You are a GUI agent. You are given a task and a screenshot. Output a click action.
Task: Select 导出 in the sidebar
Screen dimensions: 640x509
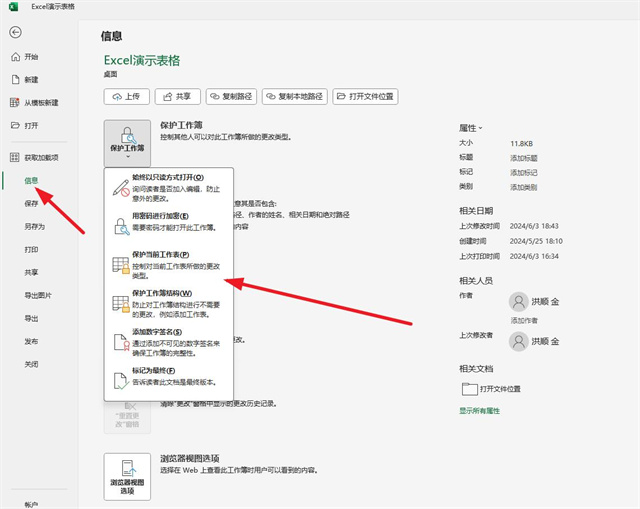pyautogui.click(x=31, y=318)
